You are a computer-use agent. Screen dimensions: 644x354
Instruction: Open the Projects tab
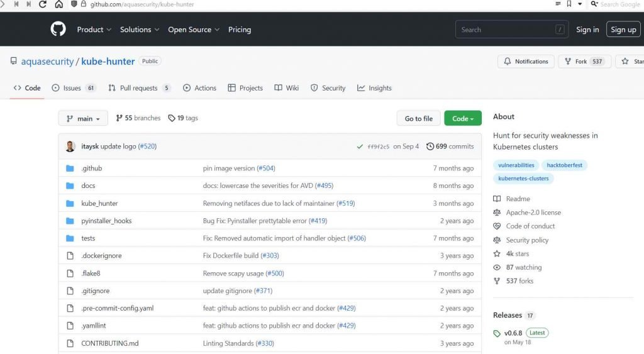pos(245,88)
